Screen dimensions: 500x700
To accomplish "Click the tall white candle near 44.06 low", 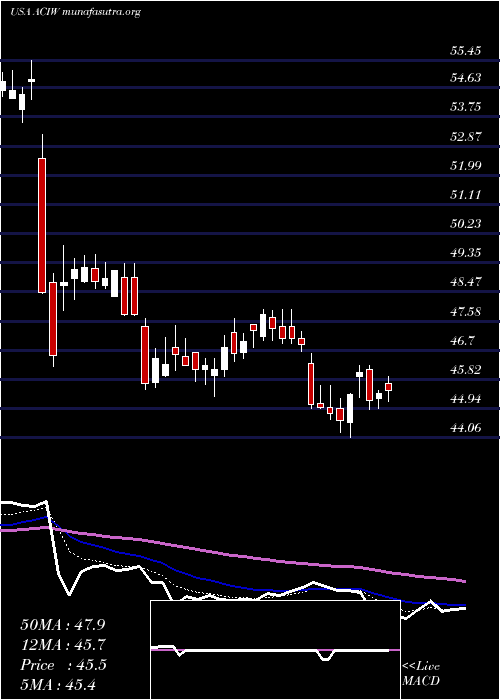I will coord(350,408).
